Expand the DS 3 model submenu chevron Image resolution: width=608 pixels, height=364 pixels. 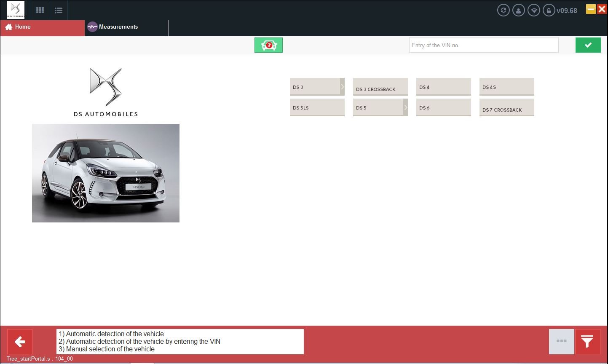pos(342,86)
